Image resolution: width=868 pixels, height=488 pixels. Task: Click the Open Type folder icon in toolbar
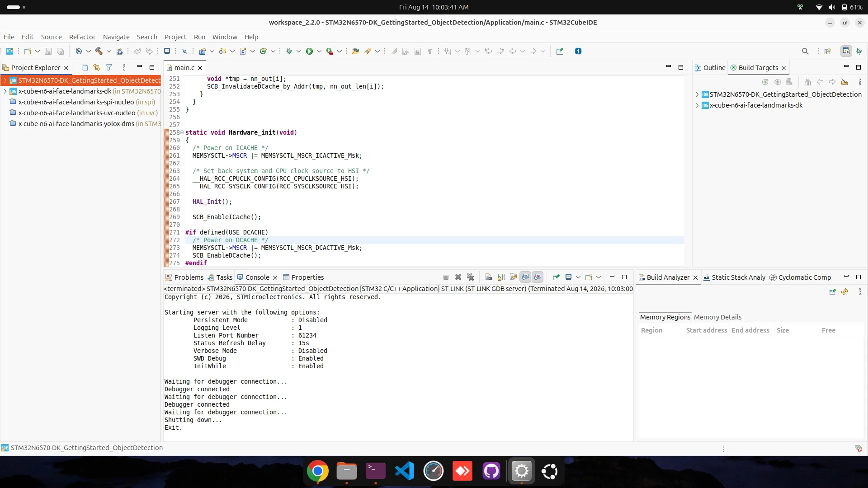pyautogui.click(x=355, y=51)
